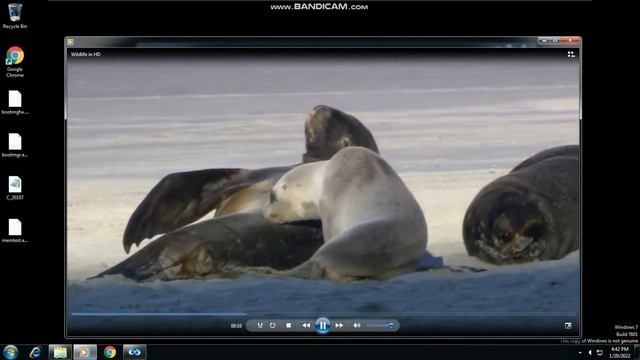The height and width of the screenshot is (360, 640).
Task: Launch Internet Explorer from taskbar
Action: pyautogui.click(x=36, y=352)
